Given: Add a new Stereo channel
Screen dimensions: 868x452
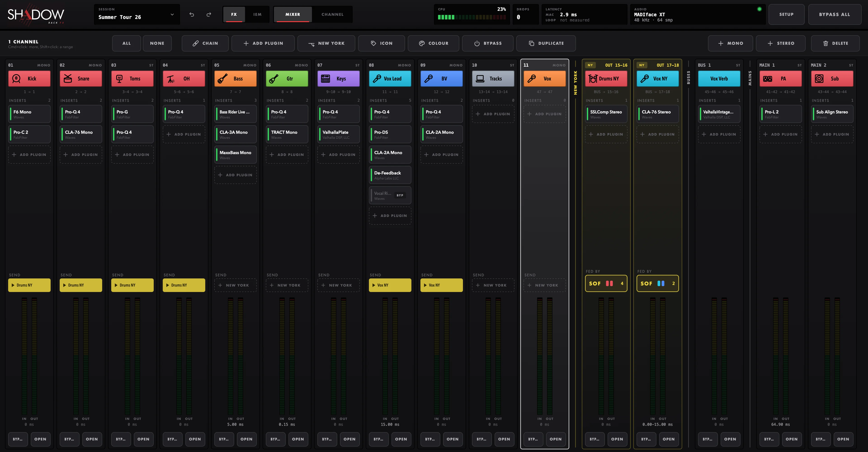Looking at the screenshot, I should click(781, 43).
